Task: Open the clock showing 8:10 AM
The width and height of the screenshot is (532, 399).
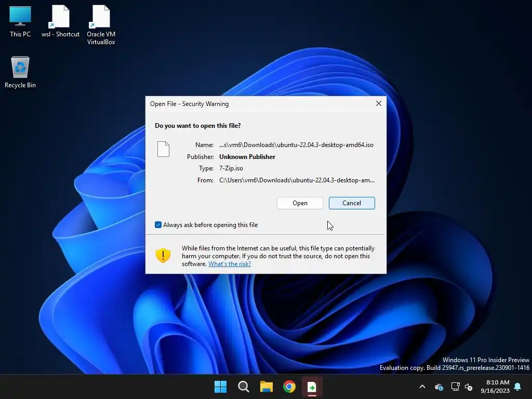Action: coord(495,387)
